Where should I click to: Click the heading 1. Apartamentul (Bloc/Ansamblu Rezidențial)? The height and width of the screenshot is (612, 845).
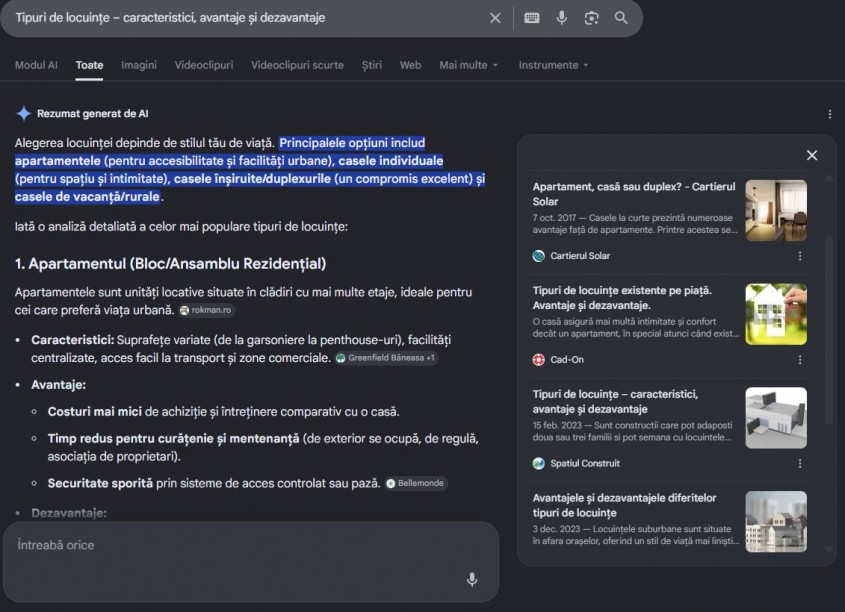170,264
